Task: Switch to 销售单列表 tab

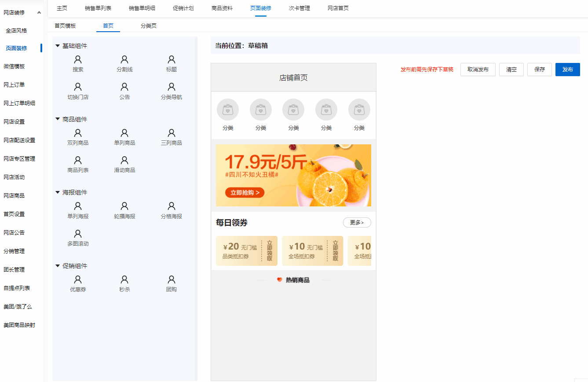Action: point(98,8)
